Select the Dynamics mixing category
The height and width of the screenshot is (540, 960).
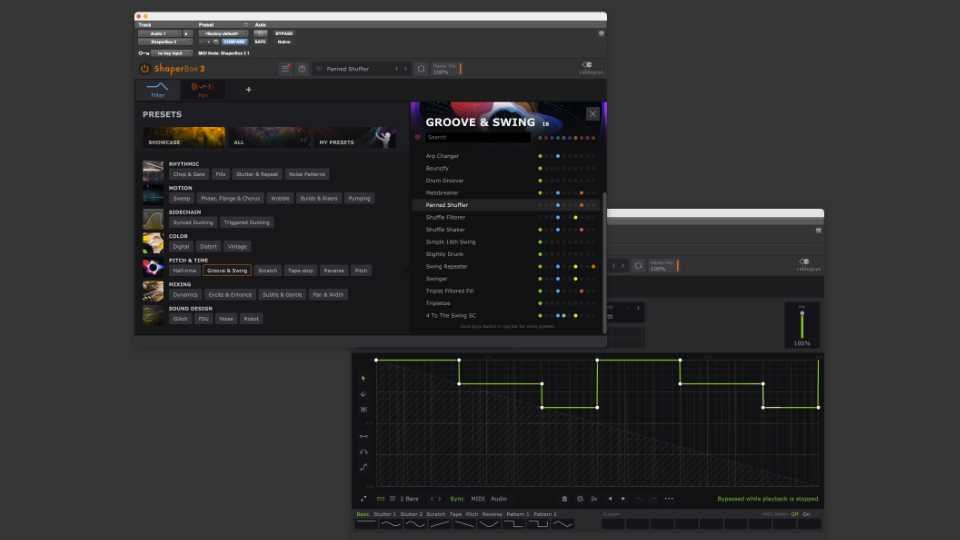[185, 295]
